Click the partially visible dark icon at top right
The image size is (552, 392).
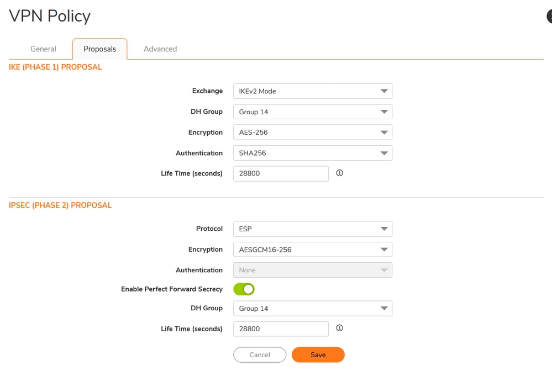point(549,16)
